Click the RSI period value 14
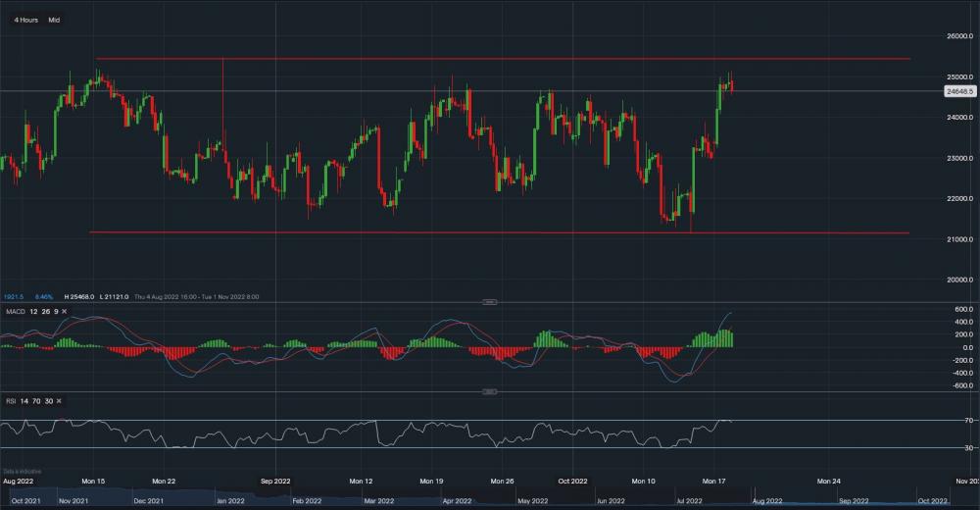The height and width of the screenshot is (510, 980). pos(24,401)
